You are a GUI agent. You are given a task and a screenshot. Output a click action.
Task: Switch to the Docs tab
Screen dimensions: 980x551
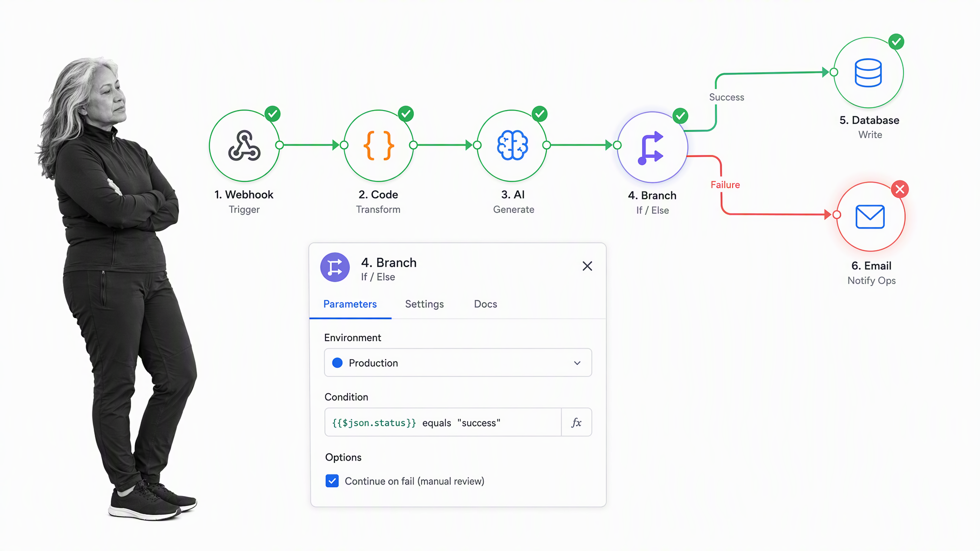(485, 304)
